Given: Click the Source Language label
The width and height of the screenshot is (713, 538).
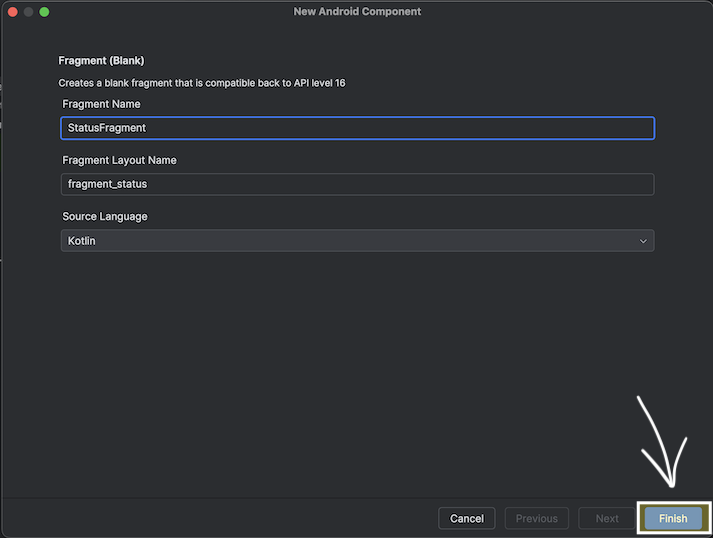Looking at the screenshot, I should coord(104,216).
